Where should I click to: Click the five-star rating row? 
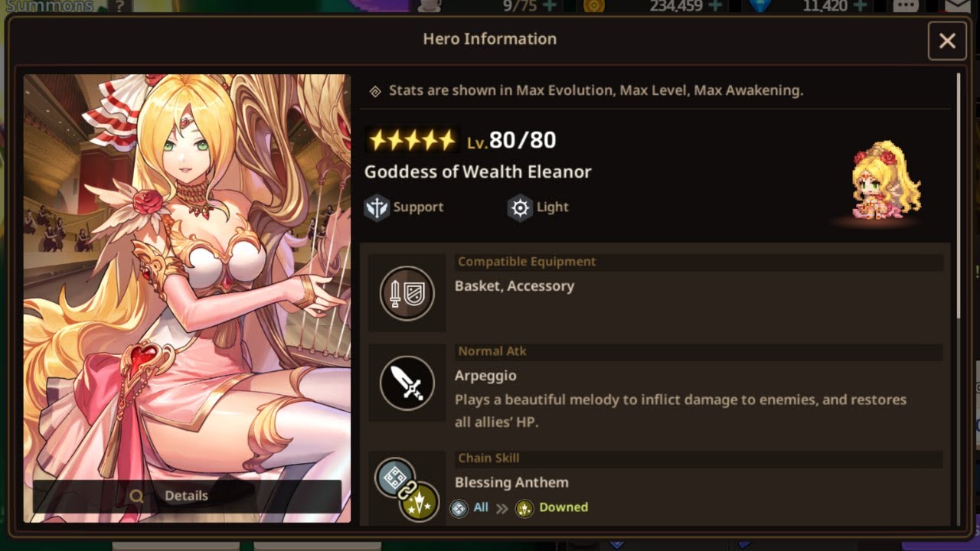click(x=413, y=140)
